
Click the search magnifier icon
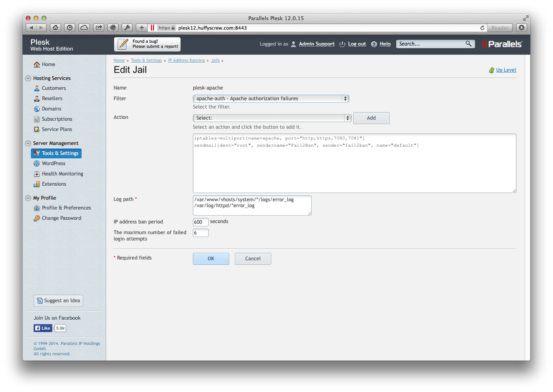pyautogui.click(x=468, y=44)
